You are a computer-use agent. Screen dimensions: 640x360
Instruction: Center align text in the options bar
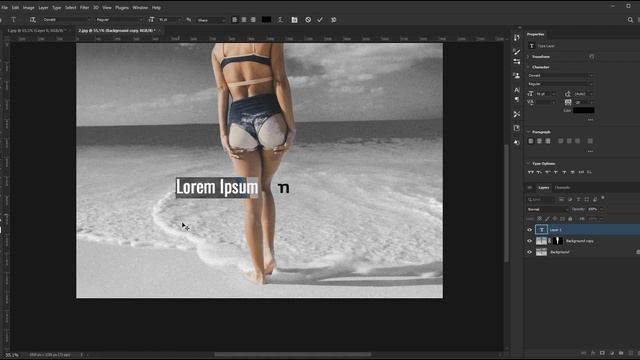(x=244, y=20)
